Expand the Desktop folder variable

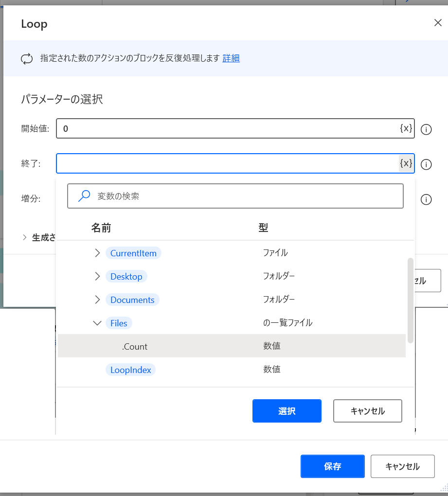[97, 276]
